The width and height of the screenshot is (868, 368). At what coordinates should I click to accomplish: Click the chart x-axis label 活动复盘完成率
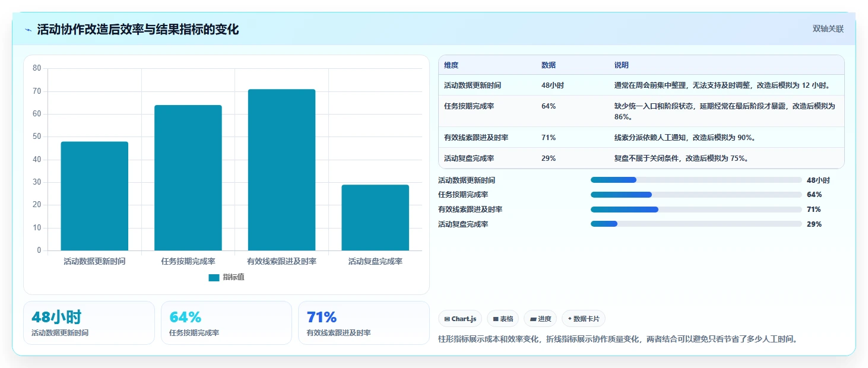(375, 261)
